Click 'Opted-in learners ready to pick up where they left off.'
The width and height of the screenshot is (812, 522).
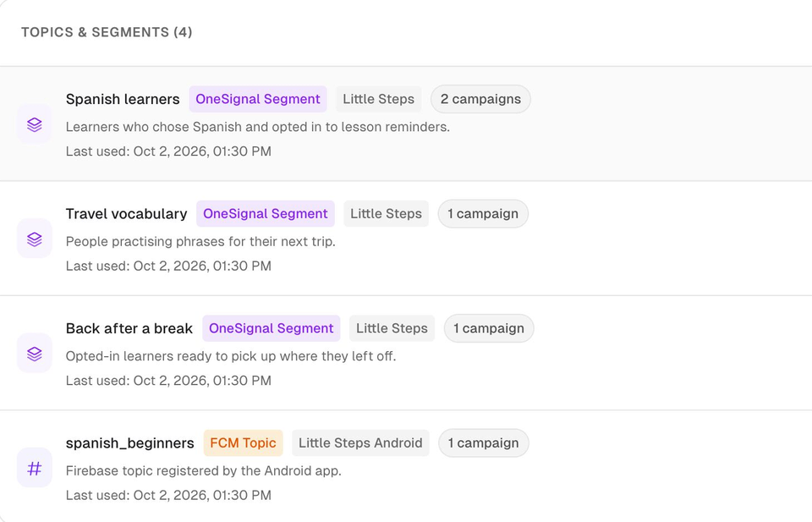(231, 356)
